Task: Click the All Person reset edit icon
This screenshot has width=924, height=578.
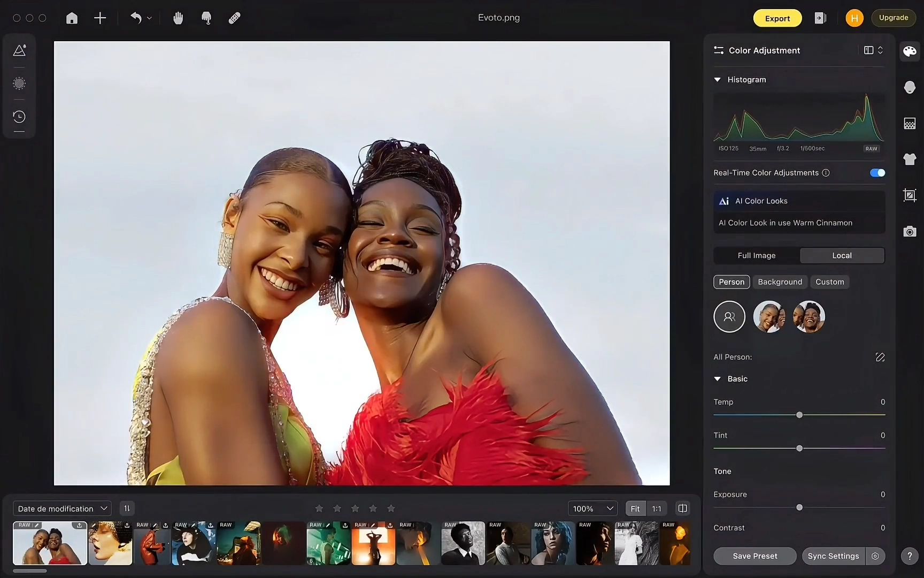Action: (x=880, y=357)
